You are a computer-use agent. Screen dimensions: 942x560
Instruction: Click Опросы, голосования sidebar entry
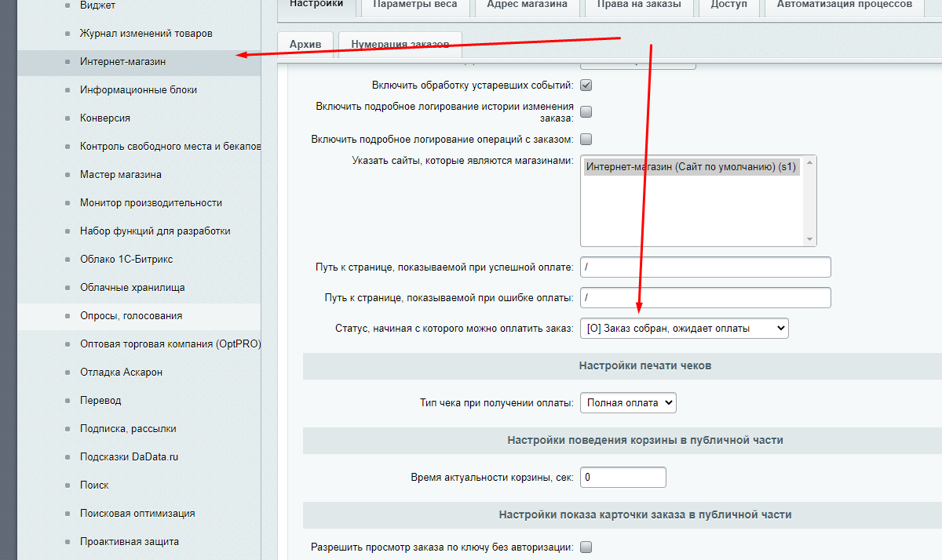(x=130, y=316)
